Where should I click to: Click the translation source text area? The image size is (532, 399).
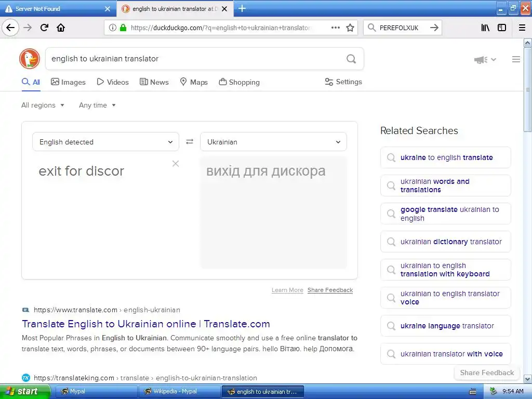pyautogui.click(x=105, y=212)
